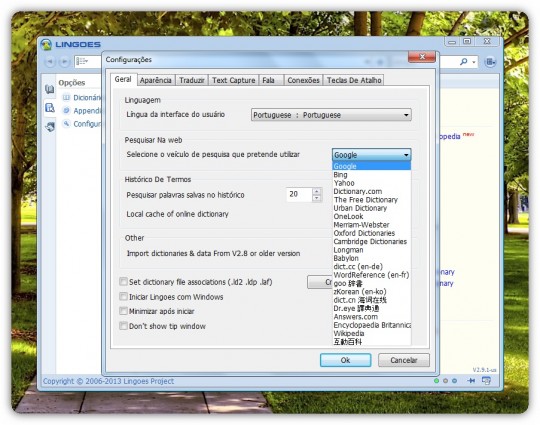Screen dimensions: 540x425
Task: Click the status bar monitor icon
Action: click(x=486, y=381)
